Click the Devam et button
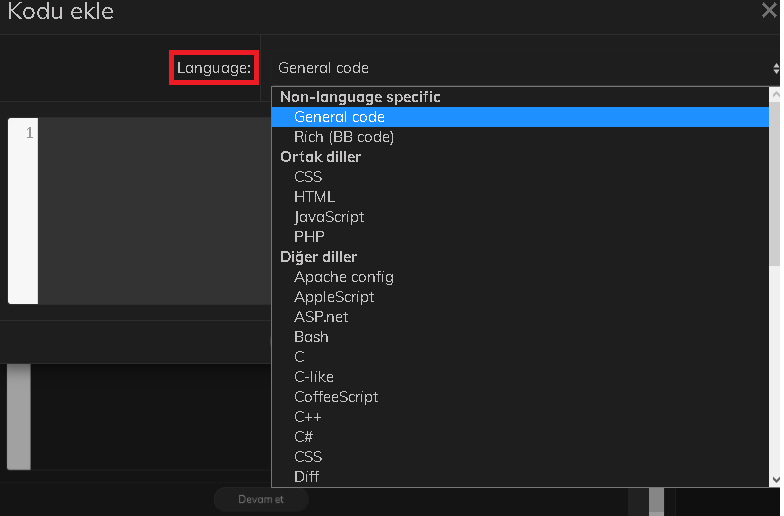784x516 pixels. click(x=261, y=499)
